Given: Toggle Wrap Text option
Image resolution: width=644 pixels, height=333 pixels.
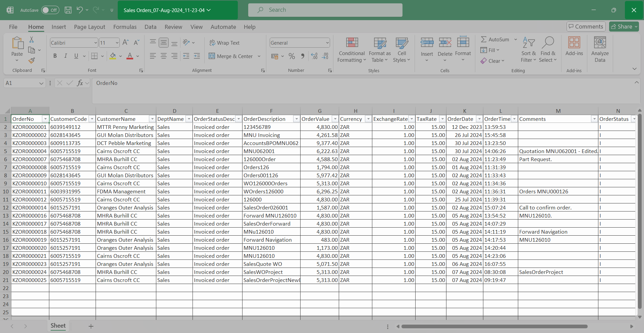Looking at the screenshot, I should click(x=224, y=43).
